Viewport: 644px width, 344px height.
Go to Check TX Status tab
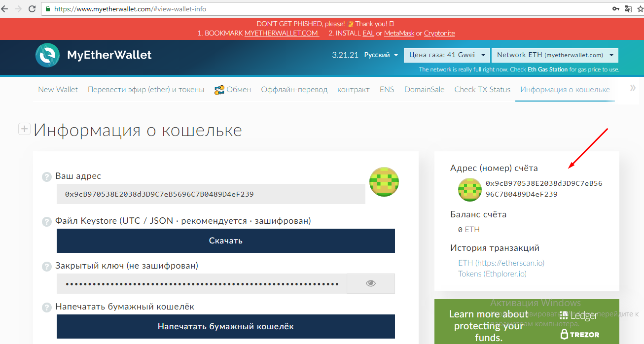(x=482, y=90)
